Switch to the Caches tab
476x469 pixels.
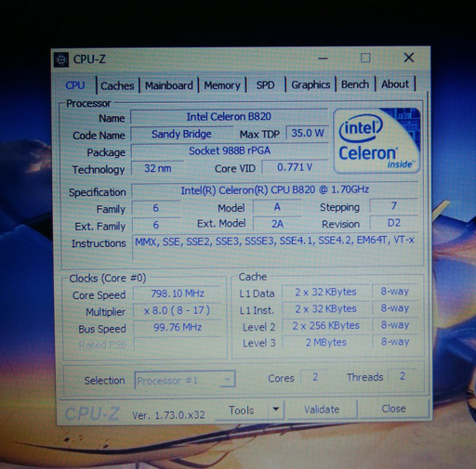(x=117, y=85)
